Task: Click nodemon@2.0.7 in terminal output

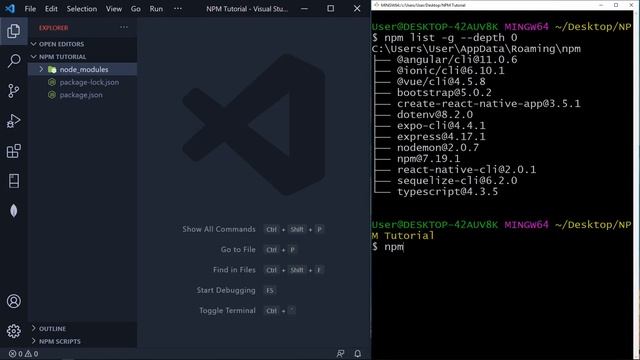Action: 438,148
